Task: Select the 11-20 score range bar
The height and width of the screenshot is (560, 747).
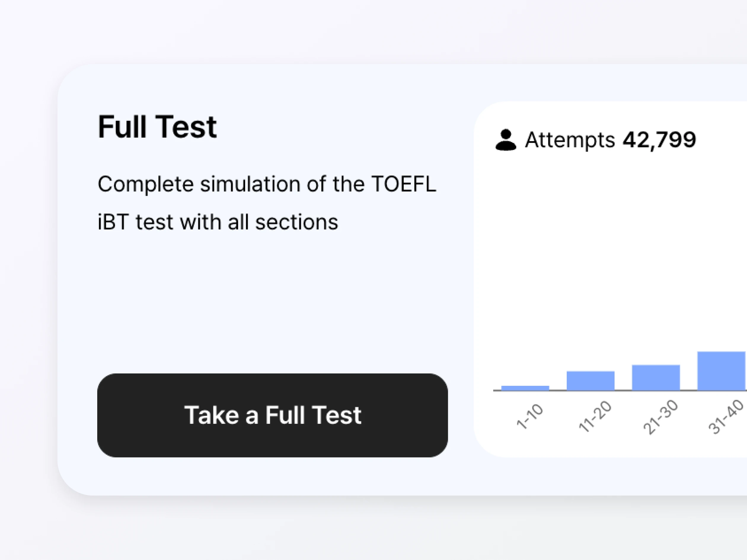Action: point(590,380)
